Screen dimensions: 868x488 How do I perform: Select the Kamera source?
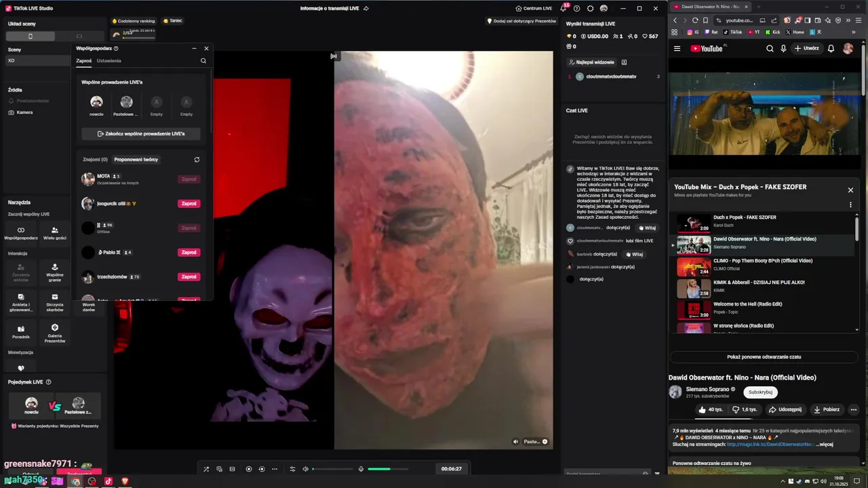(21, 112)
